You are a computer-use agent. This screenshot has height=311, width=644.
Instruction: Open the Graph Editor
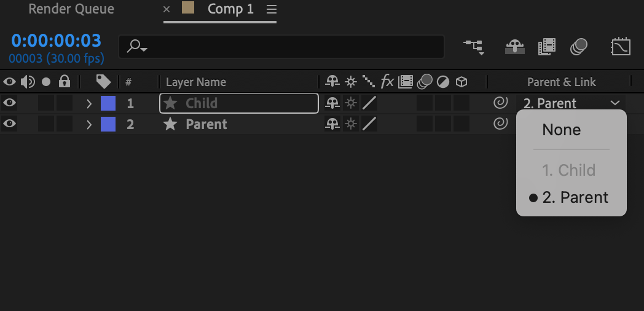click(x=621, y=47)
